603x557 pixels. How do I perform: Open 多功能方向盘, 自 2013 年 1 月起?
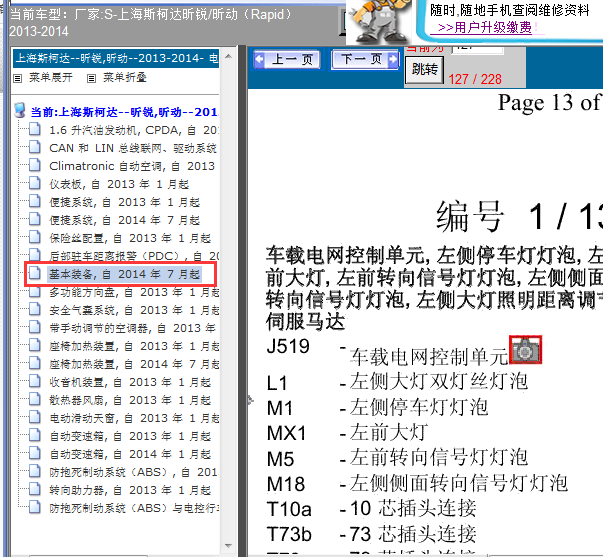pos(133,292)
